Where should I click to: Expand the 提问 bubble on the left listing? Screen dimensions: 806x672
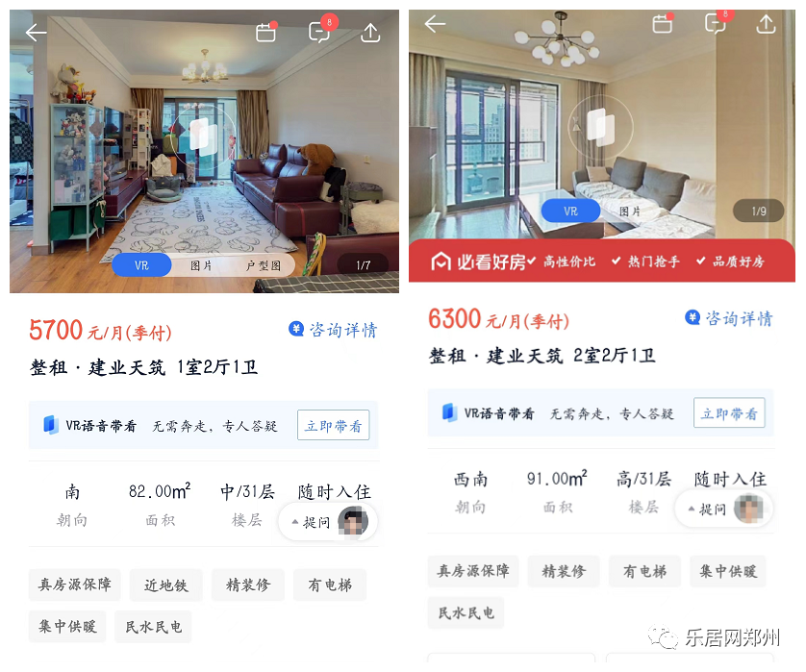pos(328,522)
